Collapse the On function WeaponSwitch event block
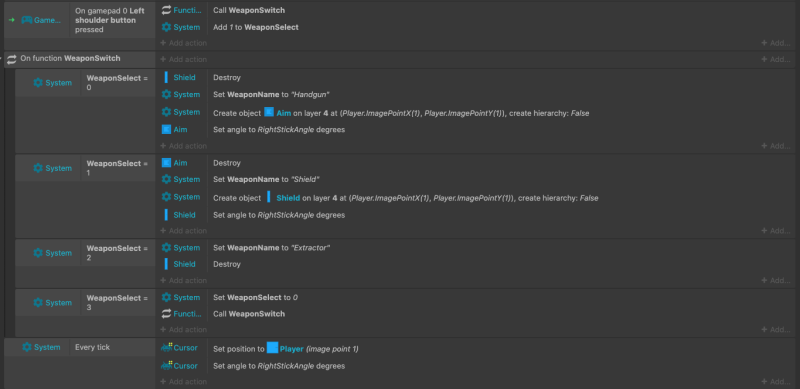Screen dimensions: 800x389 click(2, 58)
